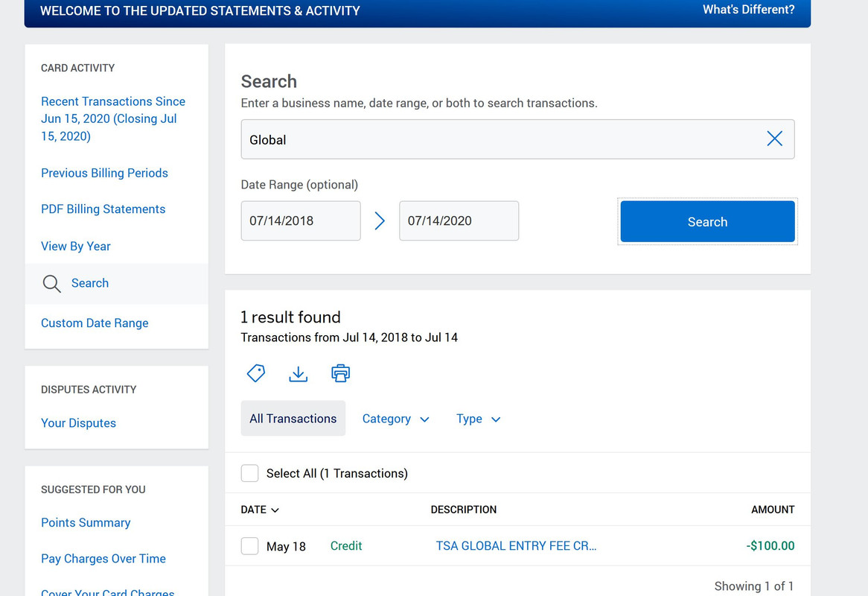The image size is (868, 596).
Task: Click the magnifying glass icon in the sidebar
Action: click(x=52, y=284)
